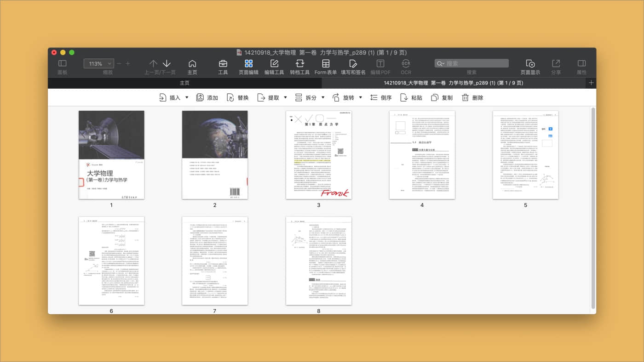644x362 pixels.
Task: Click the 删除 delete button
Action: click(472, 98)
